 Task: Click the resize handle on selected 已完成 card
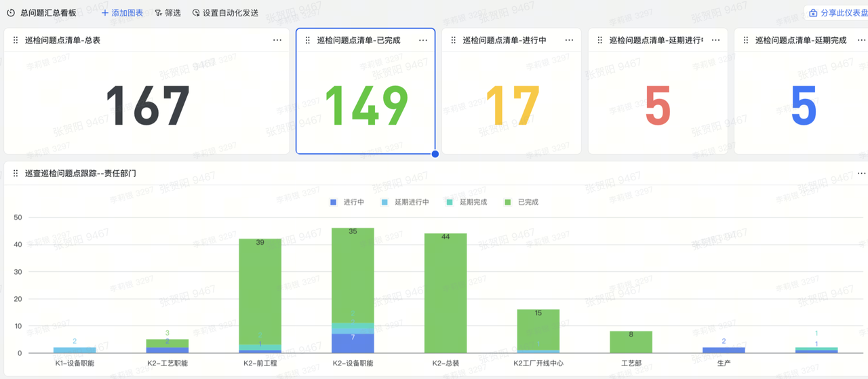click(435, 154)
